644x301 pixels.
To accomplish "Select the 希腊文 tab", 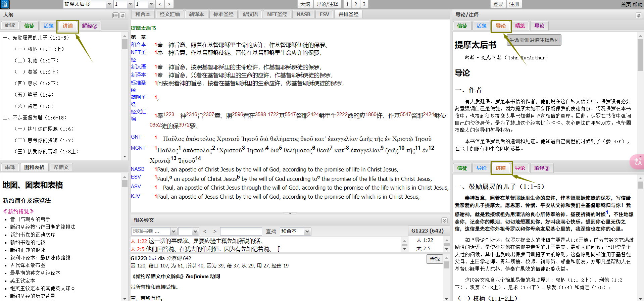I will coord(61,167).
